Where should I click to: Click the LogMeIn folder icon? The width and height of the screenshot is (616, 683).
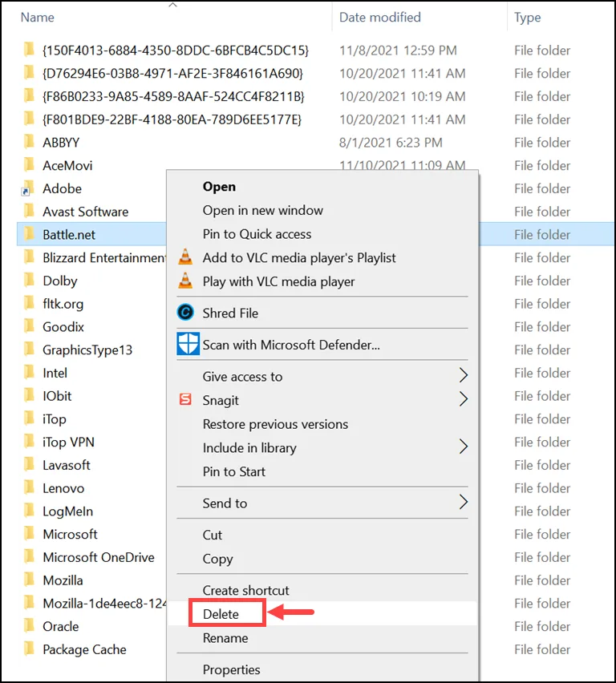point(29,511)
